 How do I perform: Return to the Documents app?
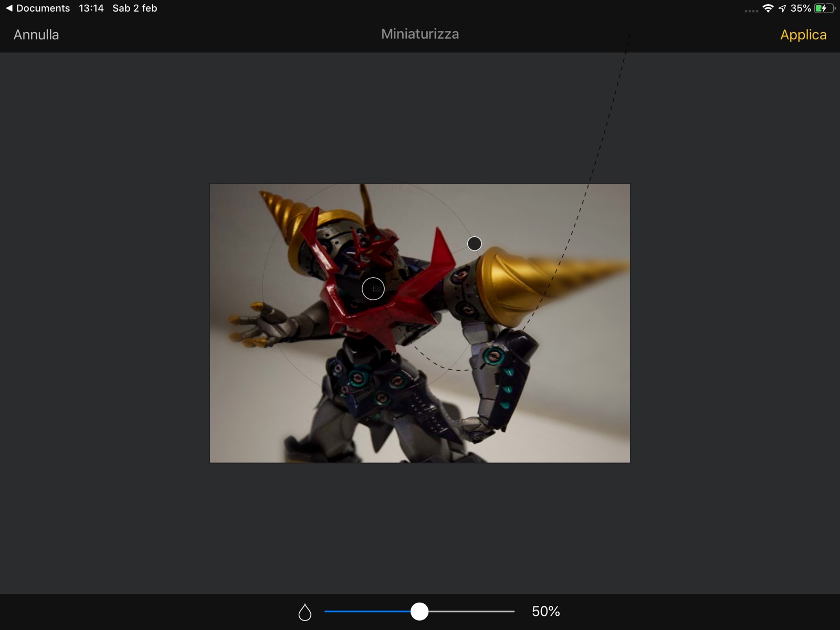[38, 8]
